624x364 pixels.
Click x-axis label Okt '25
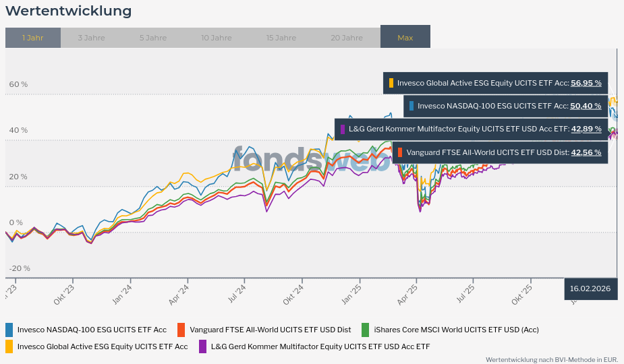click(x=521, y=295)
